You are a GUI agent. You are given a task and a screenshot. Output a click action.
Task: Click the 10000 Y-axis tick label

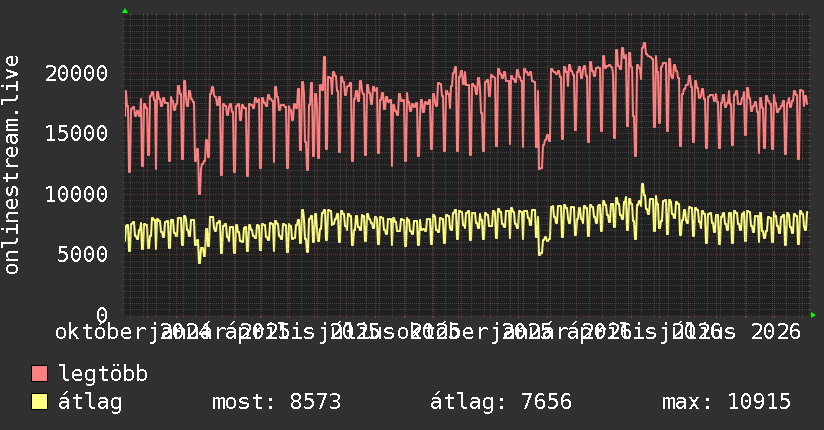point(77,194)
